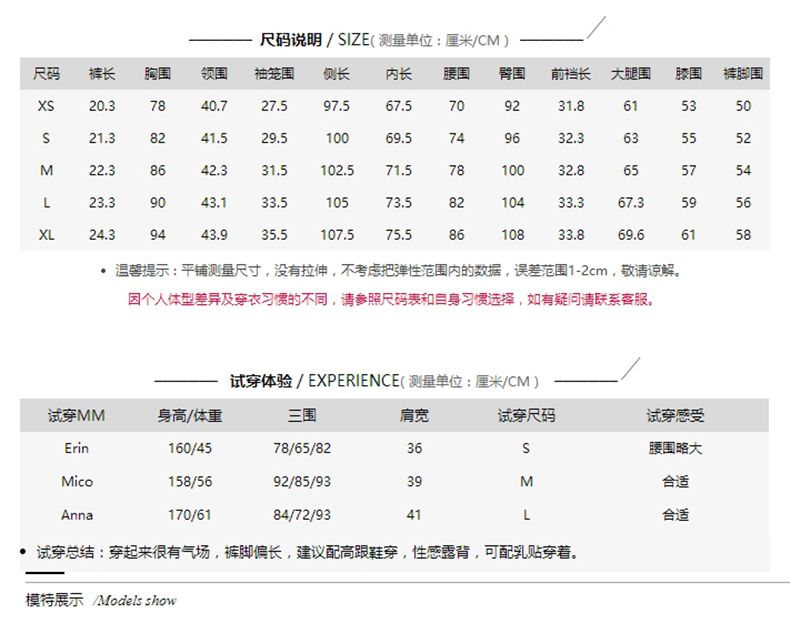Click the 102.5 side length cell
The width and height of the screenshot is (790, 636).
coord(337,171)
